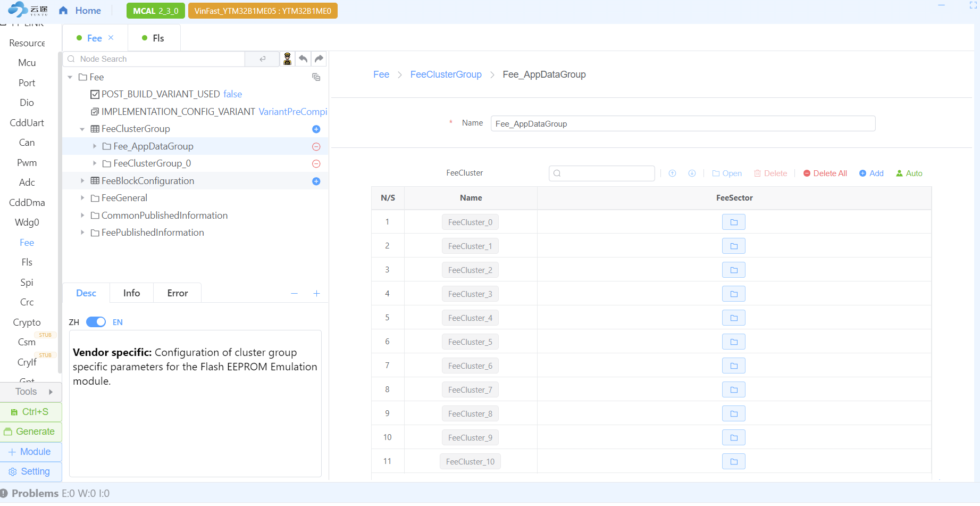The image size is (980, 506).
Task: Click add icon beside FeeBlockConfiguration
Action: 316,181
